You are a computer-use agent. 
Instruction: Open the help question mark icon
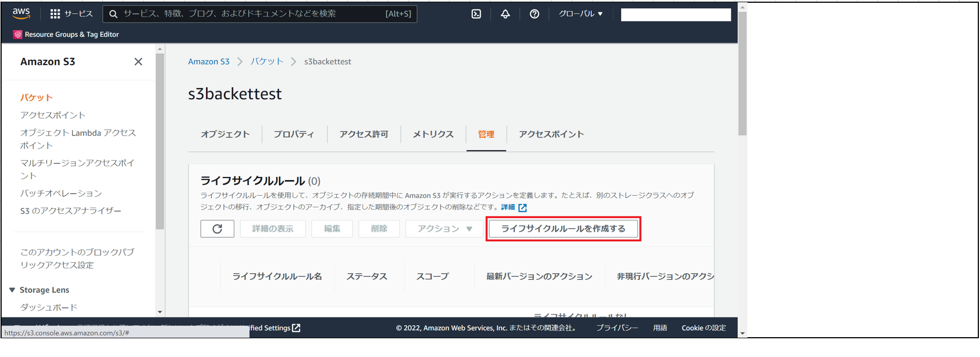point(535,14)
